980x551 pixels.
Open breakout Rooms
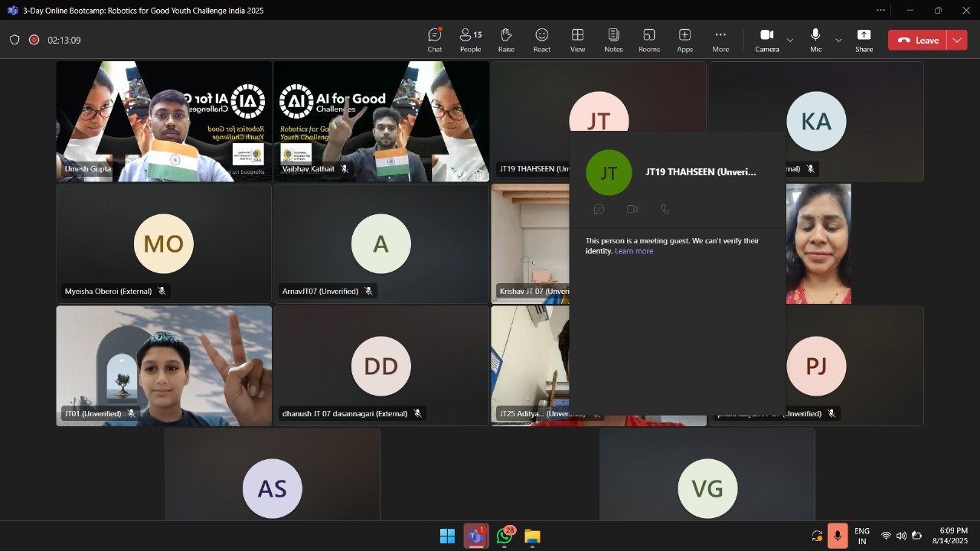tap(649, 40)
